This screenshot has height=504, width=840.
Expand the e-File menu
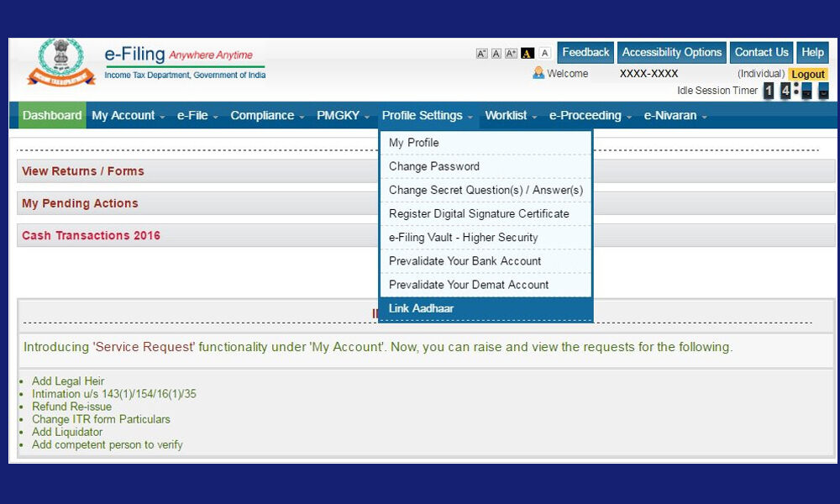point(197,115)
